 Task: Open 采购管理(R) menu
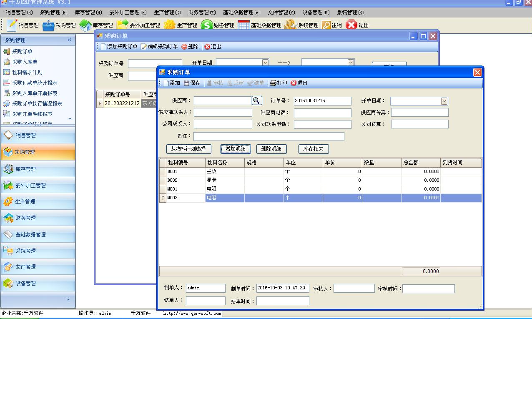pyautogui.click(x=54, y=13)
